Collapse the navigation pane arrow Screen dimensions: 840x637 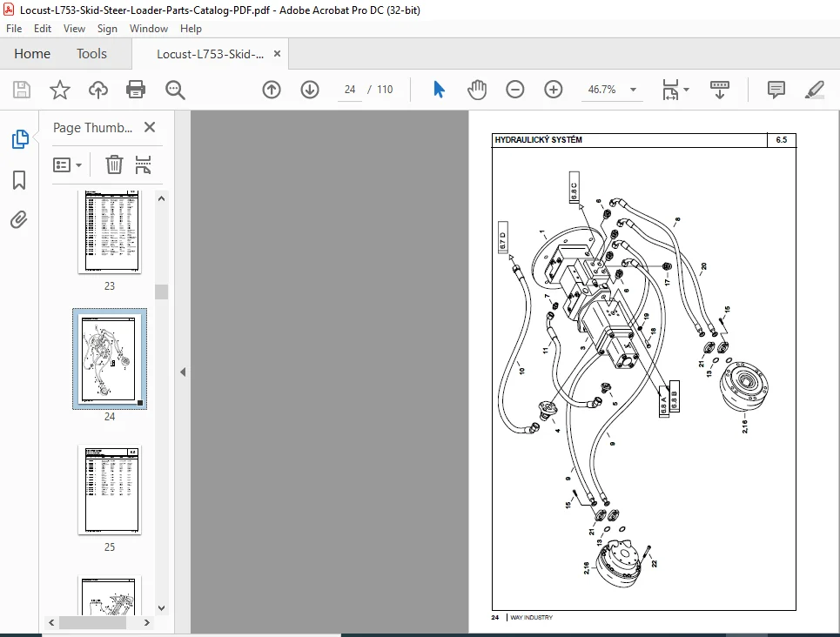click(x=183, y=372)
